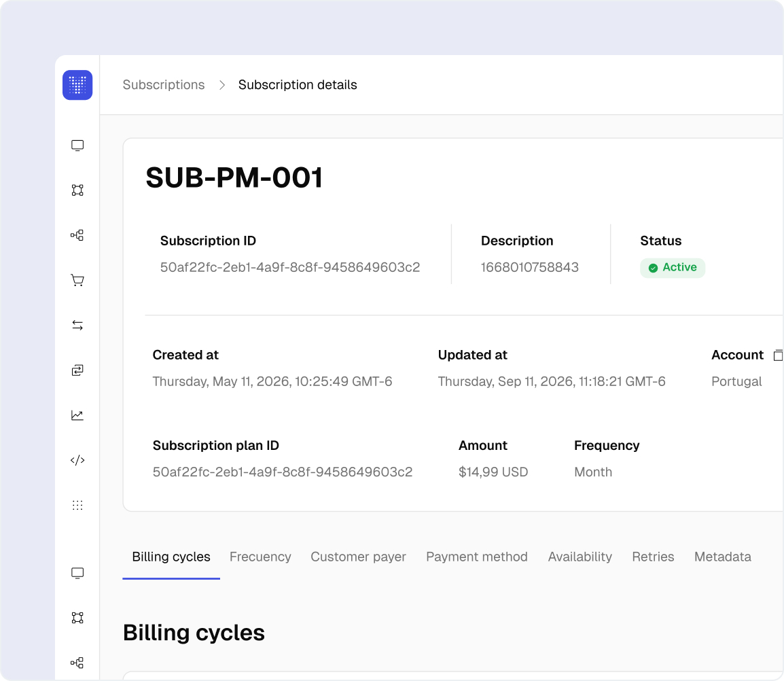Select the Billing cycles tab
This screenshot has height=681, width=784.
click(x=171, y=557)
